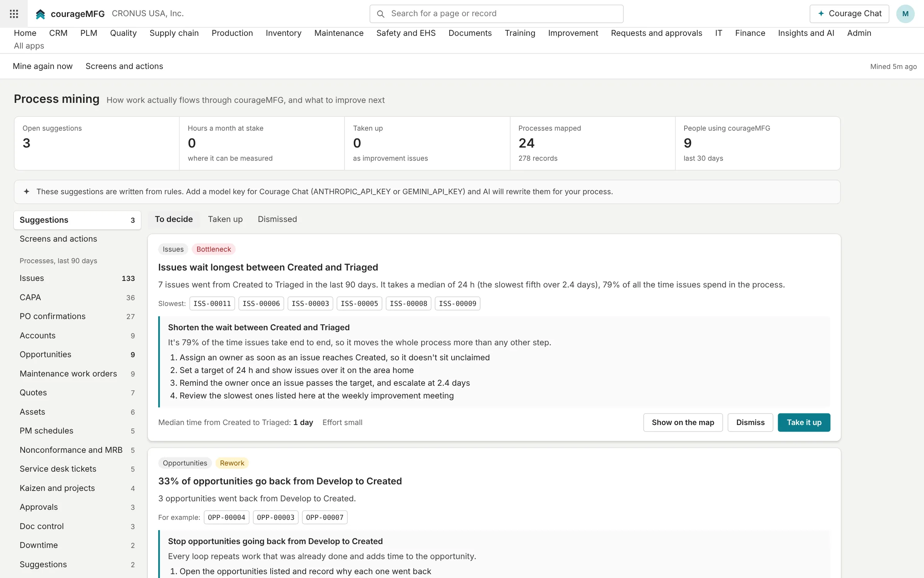Screen dimensions: 924x578
Task: Open the Doc control process
Action: (77, 526)
